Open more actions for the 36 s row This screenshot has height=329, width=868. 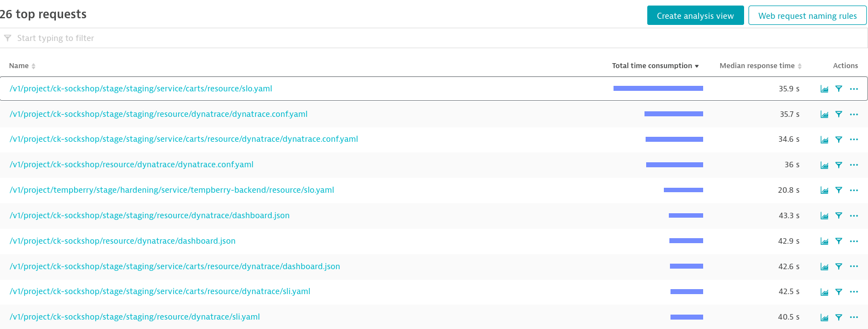click(854, 165)
